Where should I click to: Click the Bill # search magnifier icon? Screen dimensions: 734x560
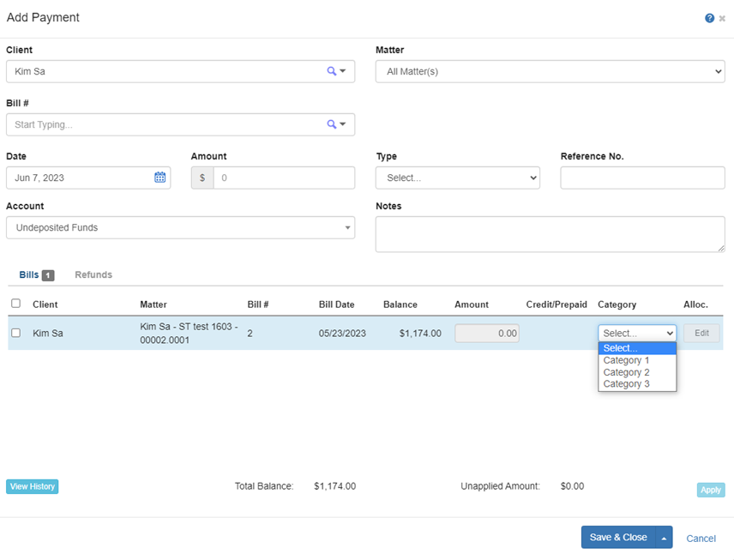[x=332, y=124]
